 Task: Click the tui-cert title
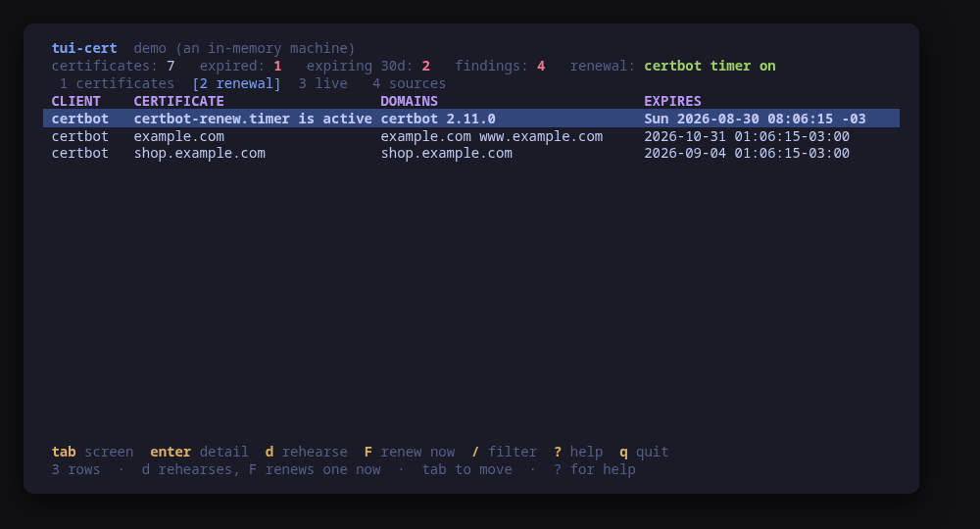[83, 48]
